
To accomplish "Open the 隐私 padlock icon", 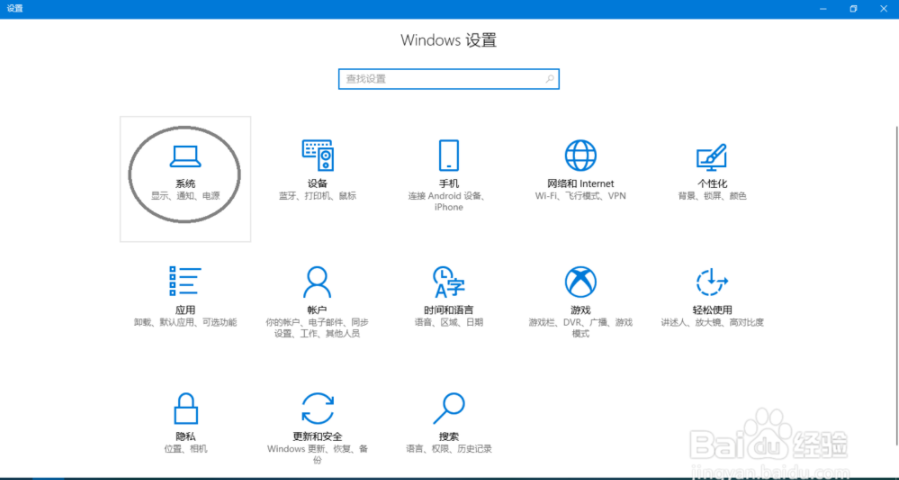I will click(x=186, y=408).
